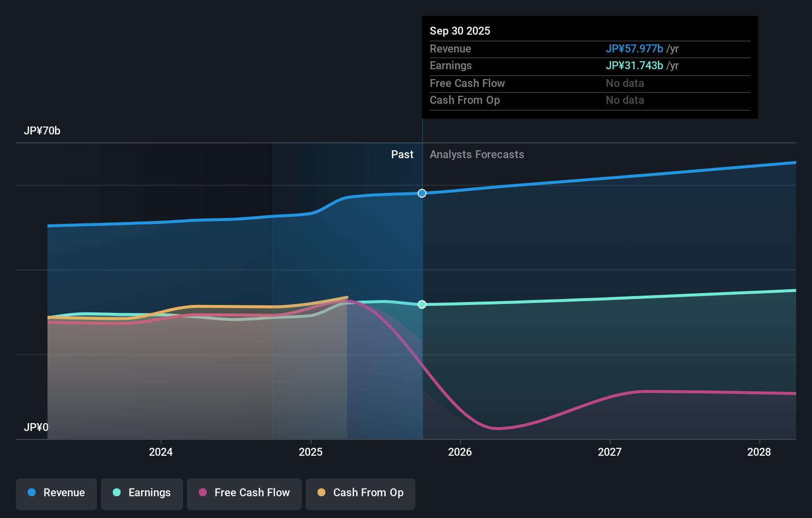Click the Free Cash Flow legend button
This screenshot has height=518, width=812.
tap(244, 493)
